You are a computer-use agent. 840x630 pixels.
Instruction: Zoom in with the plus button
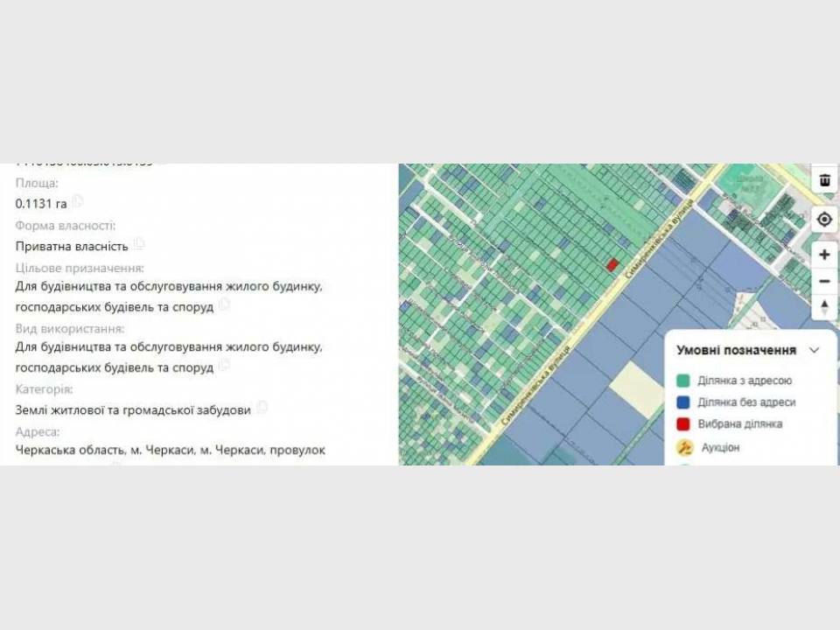tap(824, 255)
